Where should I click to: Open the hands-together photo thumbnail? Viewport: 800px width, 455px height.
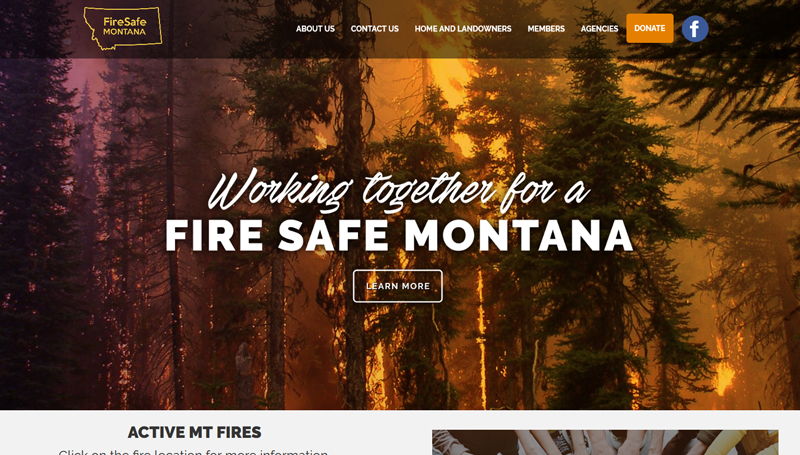pyautogui.click(x=605, y=442)
